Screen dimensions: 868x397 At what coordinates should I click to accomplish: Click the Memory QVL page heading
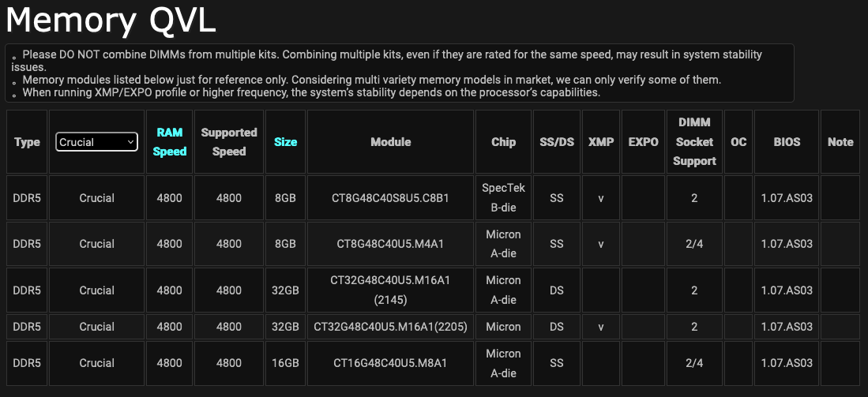110,21
